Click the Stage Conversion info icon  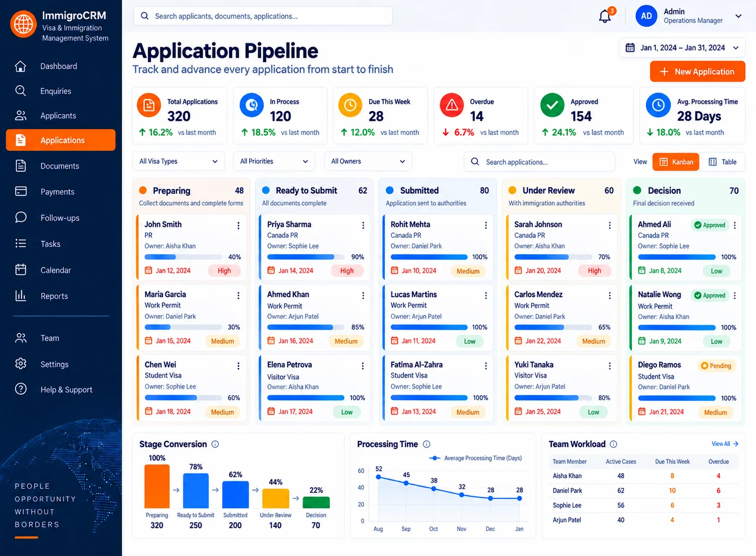215,444
